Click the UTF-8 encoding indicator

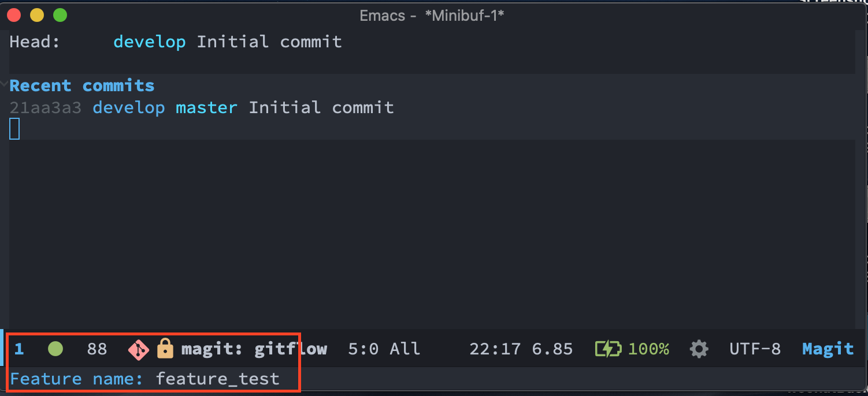click(755, 349)
